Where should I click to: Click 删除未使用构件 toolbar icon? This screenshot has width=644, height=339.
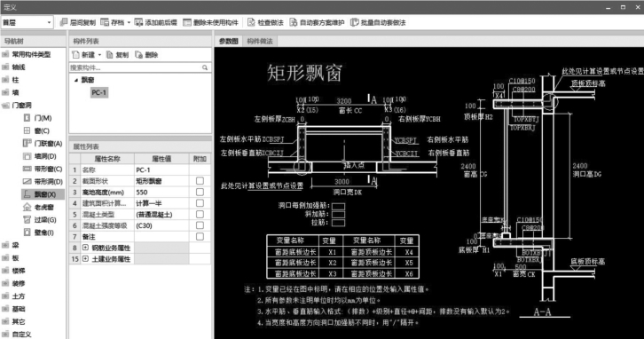pyautogui.click(x=187, y=22)
